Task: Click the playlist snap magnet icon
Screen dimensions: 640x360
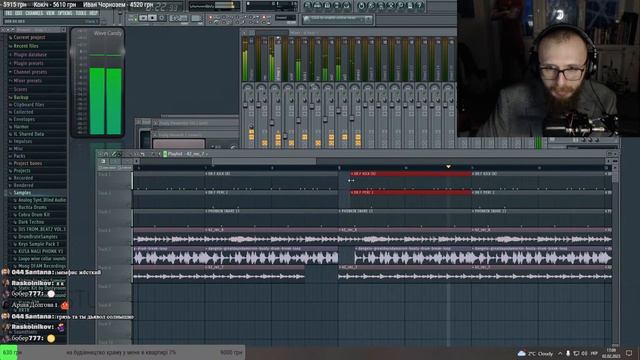Action: click(x=106, y=154)
